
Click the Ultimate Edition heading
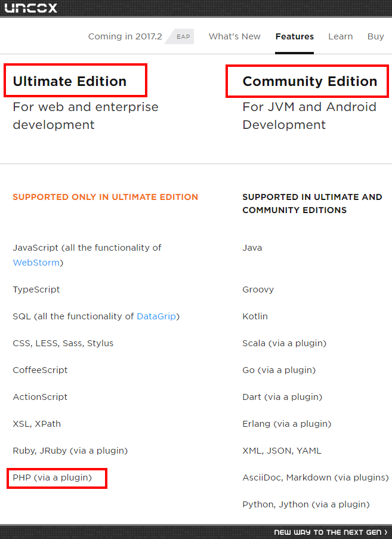point(70,81)
